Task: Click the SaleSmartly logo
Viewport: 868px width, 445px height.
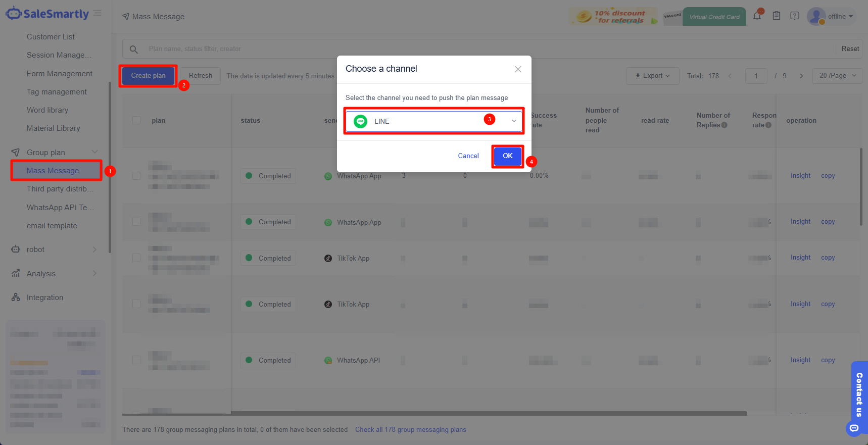Action: click(x=47, y=14)
